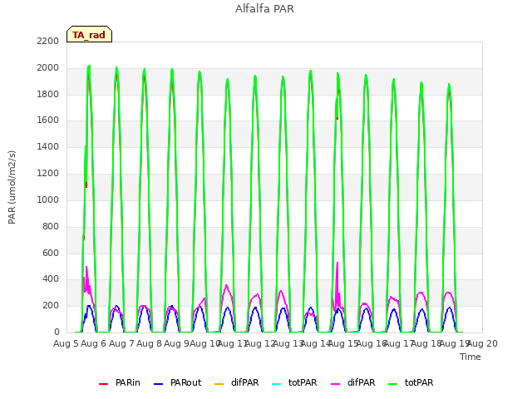Toggle the orange difPAR legend entry
532x399 pixels.
tap(237, 382)
